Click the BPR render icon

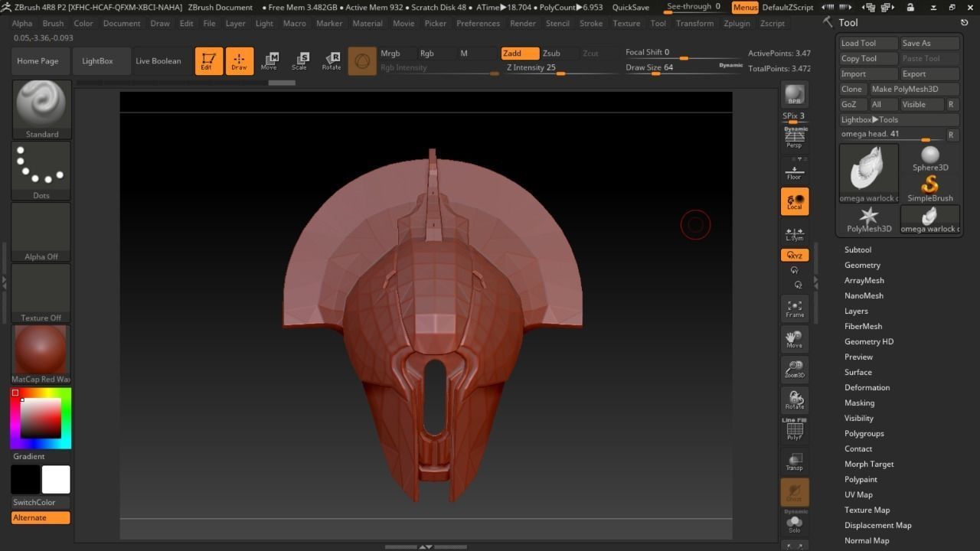pos(794,95)
